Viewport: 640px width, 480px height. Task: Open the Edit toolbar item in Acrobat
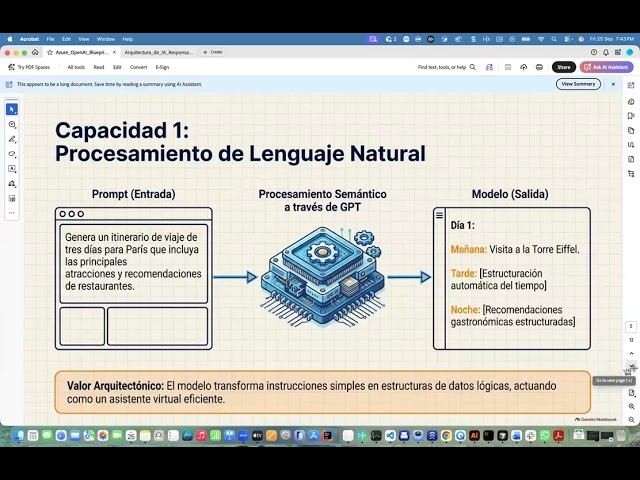[x=117, y=67]
